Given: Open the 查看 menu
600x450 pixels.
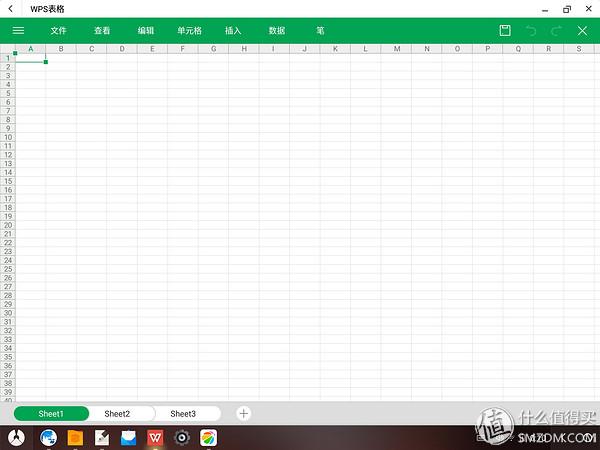Looking at the screenshot, I should 102,31.
